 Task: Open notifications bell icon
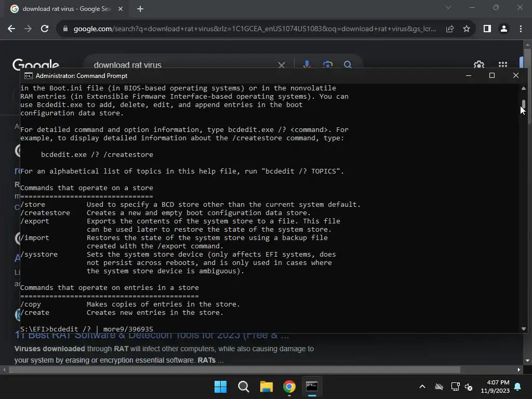pos(518,387)
